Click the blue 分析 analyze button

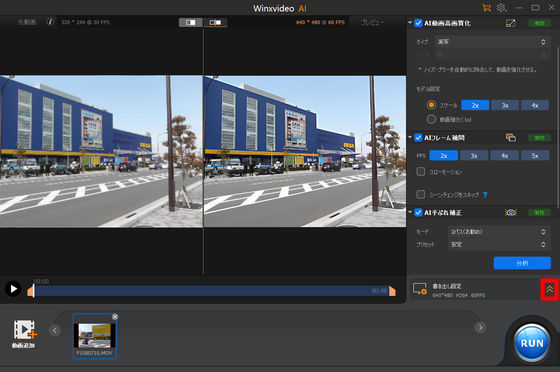click(522, 263)
